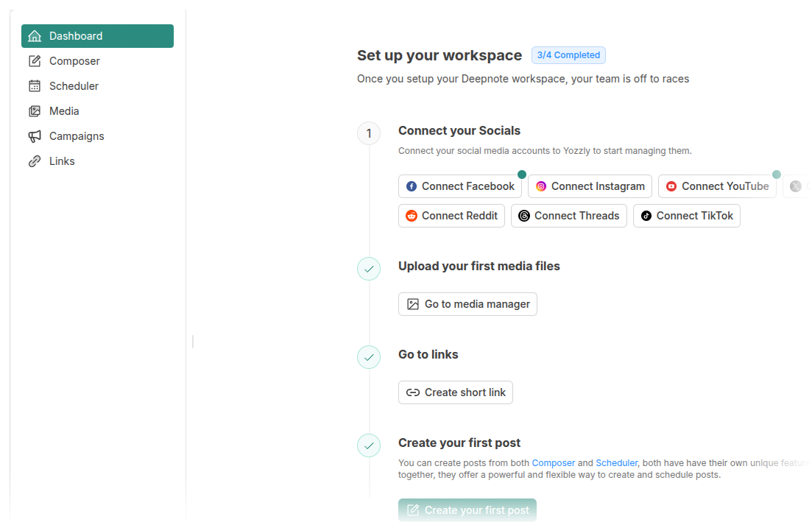Click the partially hidden X connect button
812x525 pixels.
point(797,186)
